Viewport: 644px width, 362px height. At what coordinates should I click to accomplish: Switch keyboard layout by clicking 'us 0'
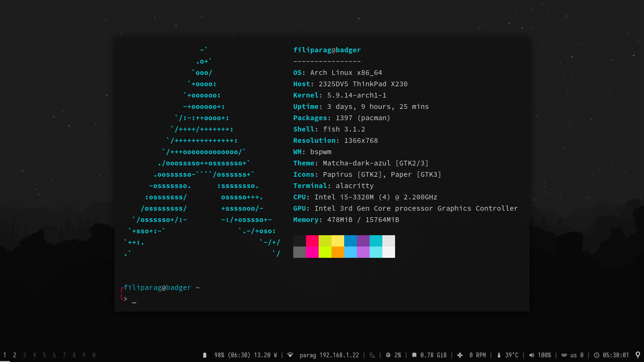[576, 355]
